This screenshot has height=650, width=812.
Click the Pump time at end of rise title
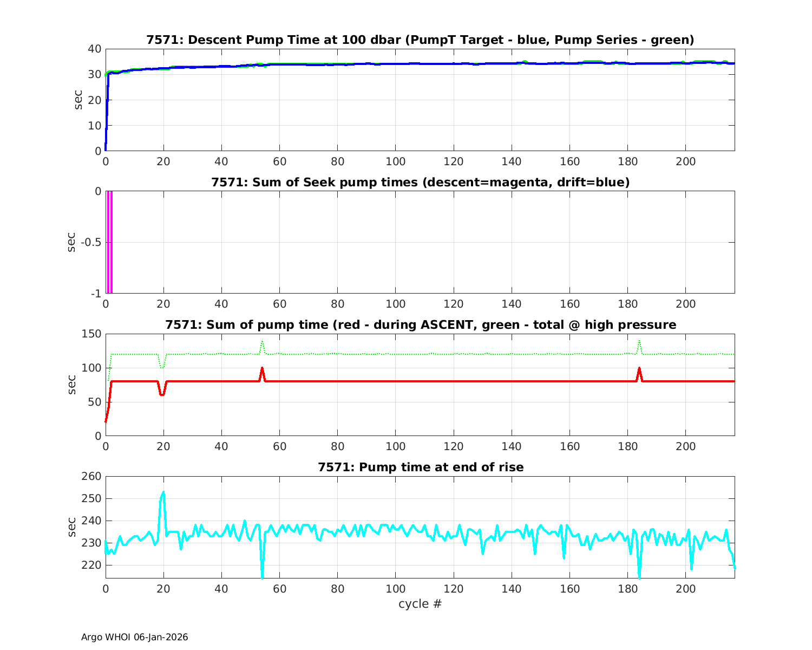coord(420,467)
